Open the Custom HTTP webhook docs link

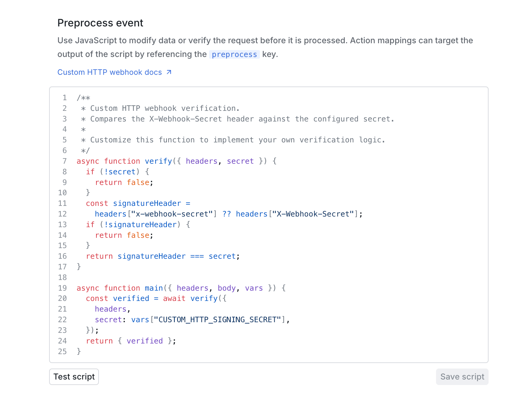pyautogui.click(x=110, y=72)
